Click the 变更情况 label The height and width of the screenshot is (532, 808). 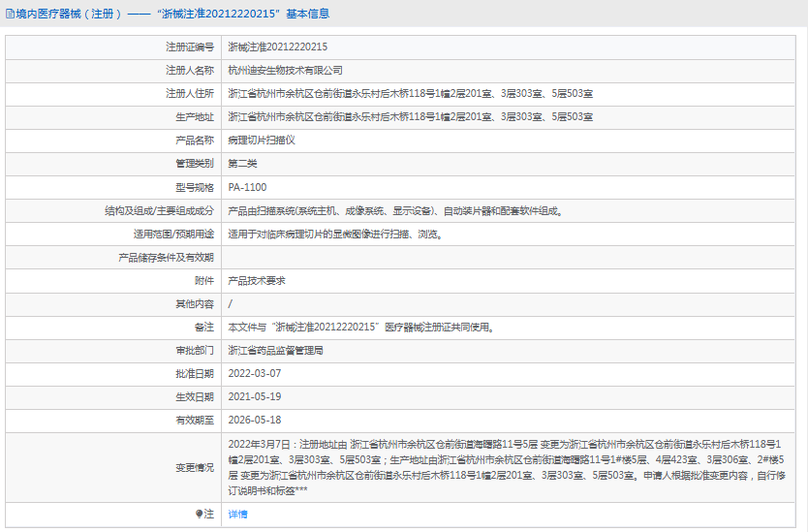point(195,468)
